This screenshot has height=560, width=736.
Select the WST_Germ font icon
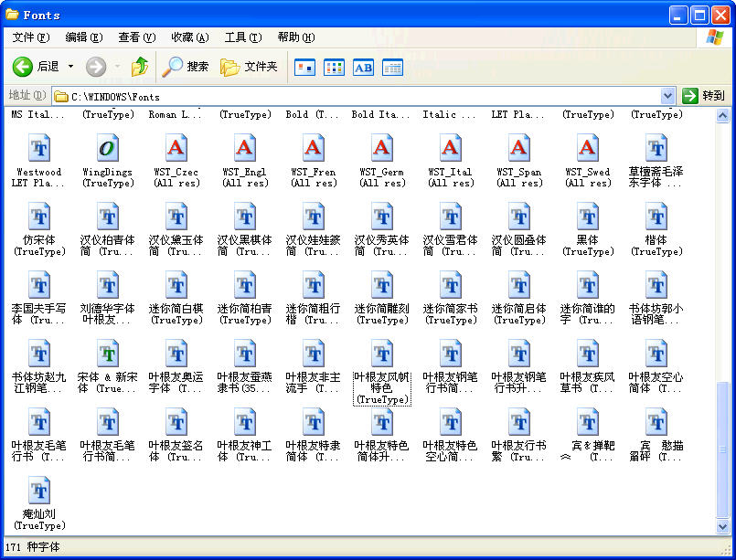[x=382, y=148]
